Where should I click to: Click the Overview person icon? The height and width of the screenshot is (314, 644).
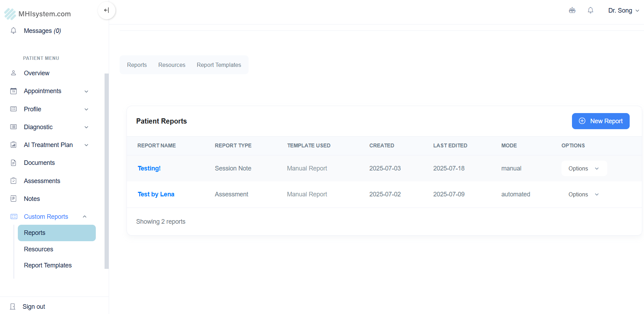(x=14, y=73)
